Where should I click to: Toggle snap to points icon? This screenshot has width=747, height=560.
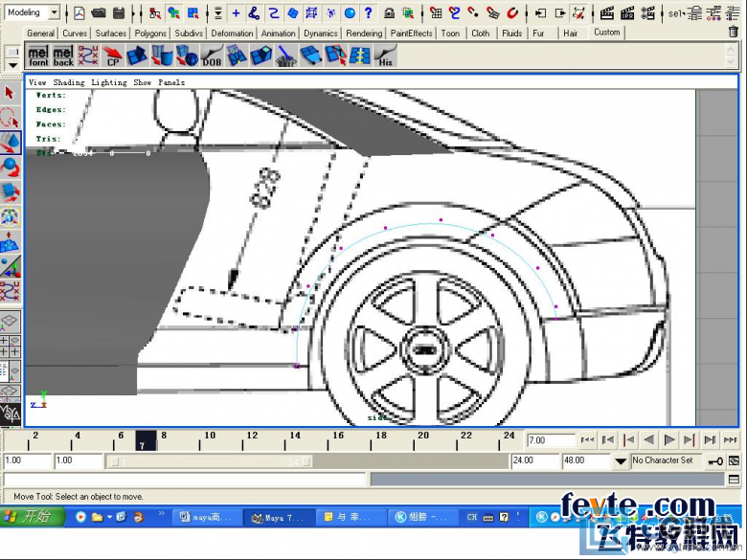[x=473, y=13]
